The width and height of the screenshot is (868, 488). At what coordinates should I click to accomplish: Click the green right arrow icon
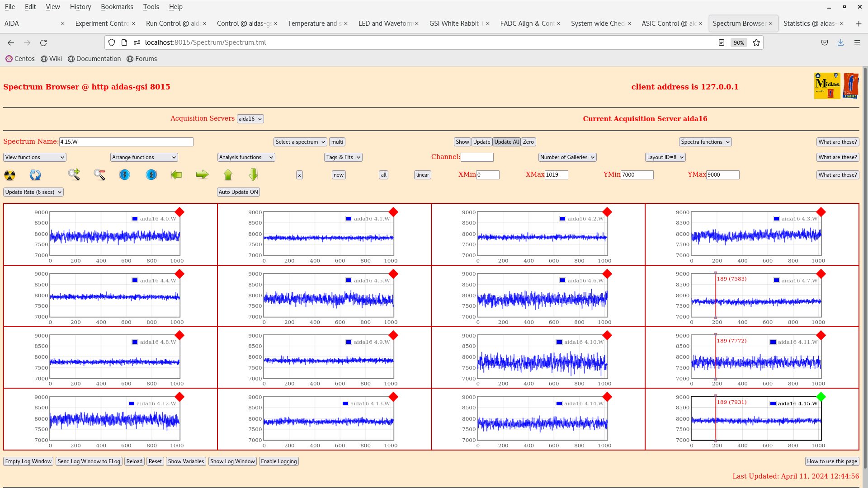[x=202, y=174]
